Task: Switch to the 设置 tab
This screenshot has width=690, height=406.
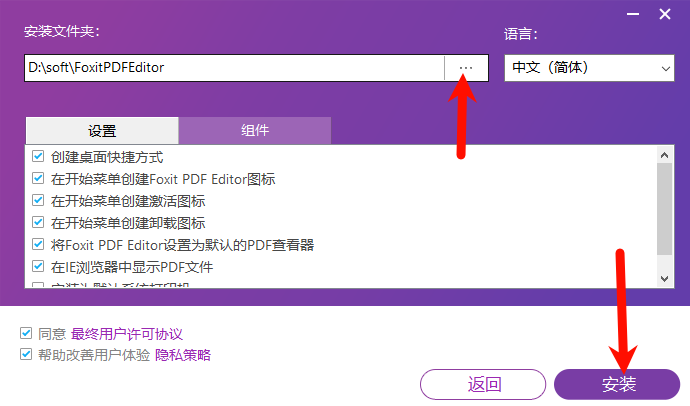Action: (x=102, y=131)
